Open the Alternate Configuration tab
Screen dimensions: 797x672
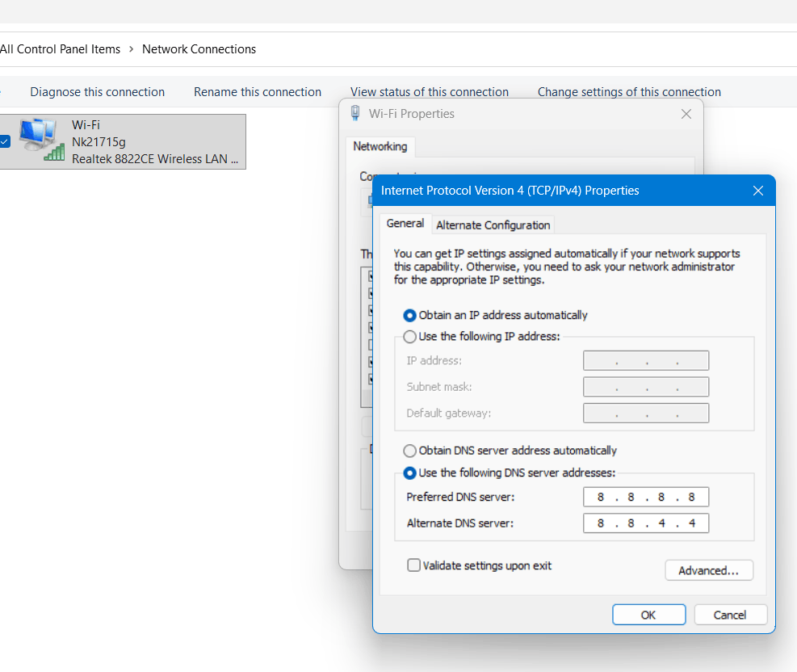coord(493,225)
